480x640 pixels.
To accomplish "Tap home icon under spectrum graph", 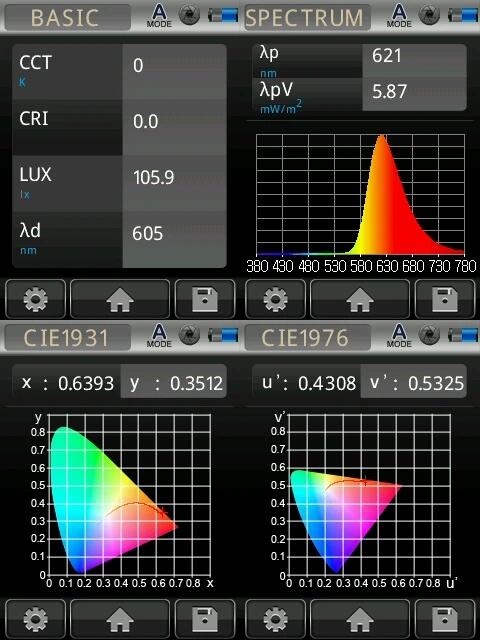I will click(360, 299).
